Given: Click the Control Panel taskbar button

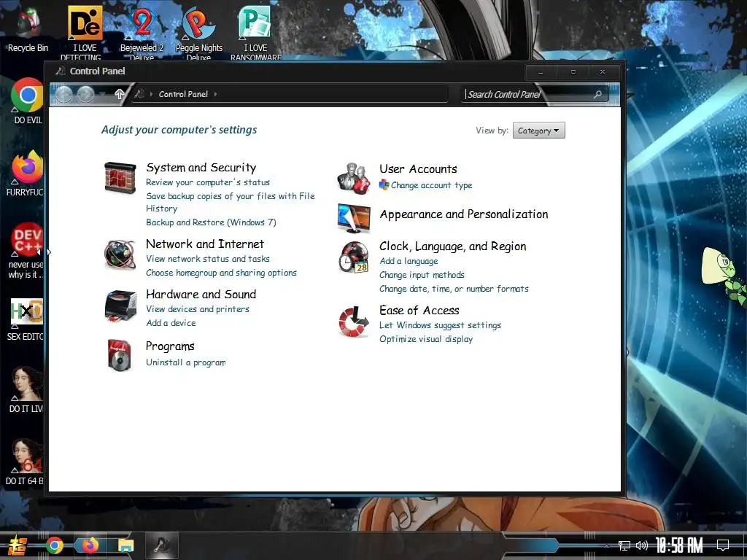Looking at the screenshot, I should pyautogui.click(x=162, y=545).
